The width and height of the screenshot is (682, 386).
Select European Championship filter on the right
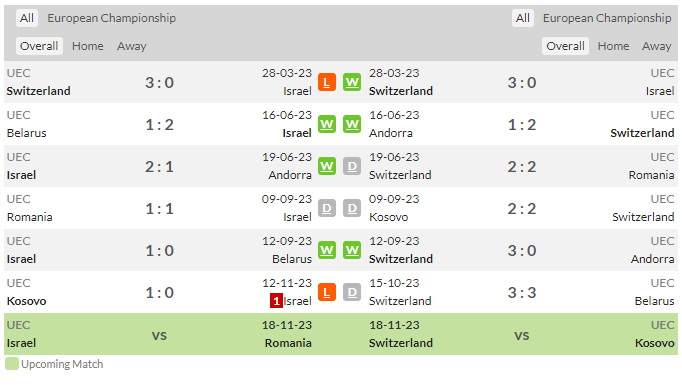(607, 18)
